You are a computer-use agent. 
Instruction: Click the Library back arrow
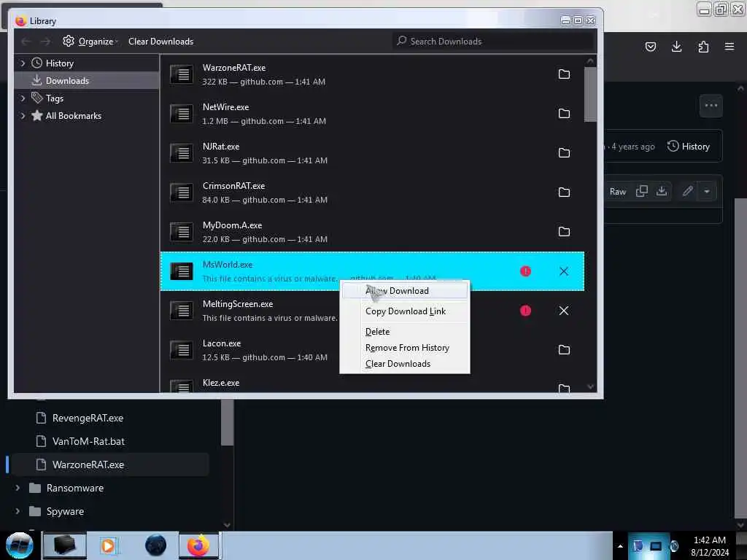pyautogui.click(x=26, y=42)
